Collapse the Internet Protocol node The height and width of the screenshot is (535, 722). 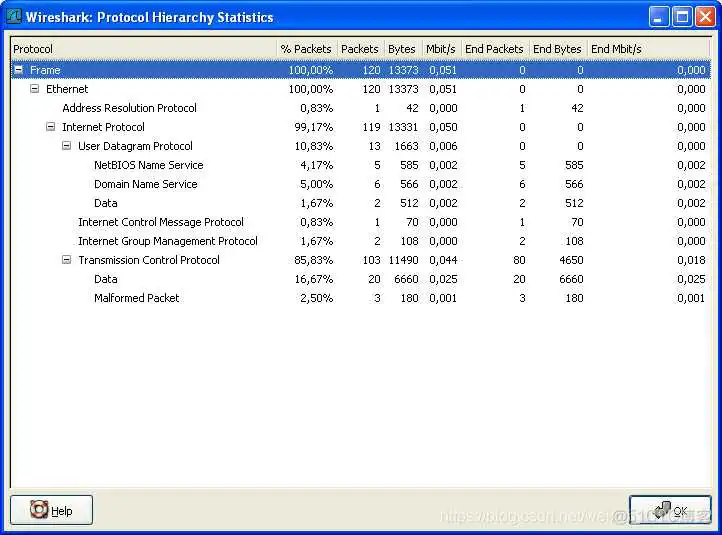click(x=51, y=127)
